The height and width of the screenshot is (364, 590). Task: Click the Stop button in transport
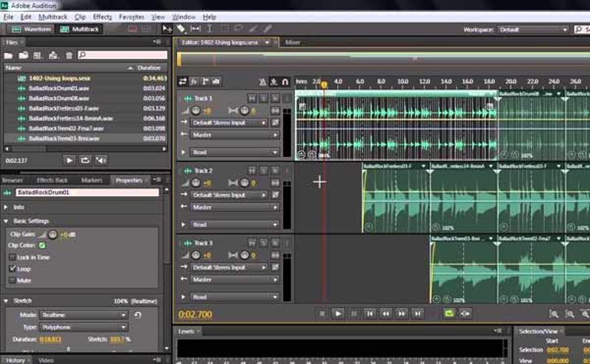322,313
